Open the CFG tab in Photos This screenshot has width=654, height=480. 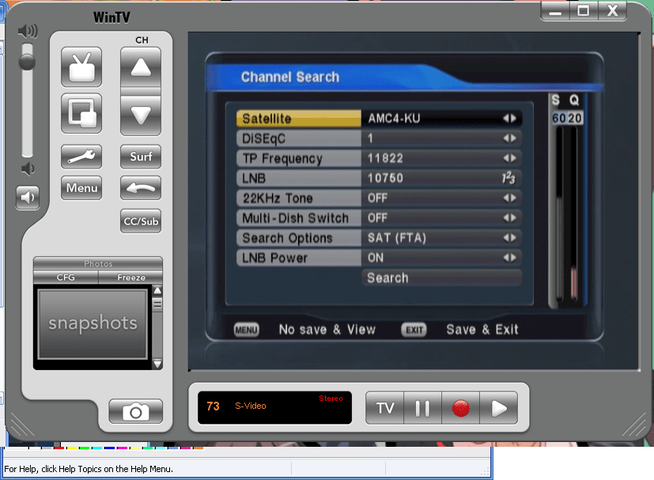coord(66,277)
